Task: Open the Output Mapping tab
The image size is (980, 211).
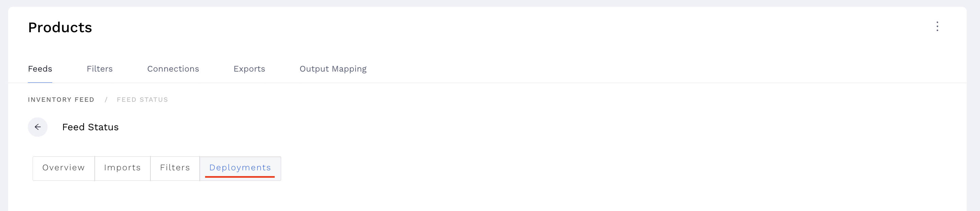Action: (333, 69)
